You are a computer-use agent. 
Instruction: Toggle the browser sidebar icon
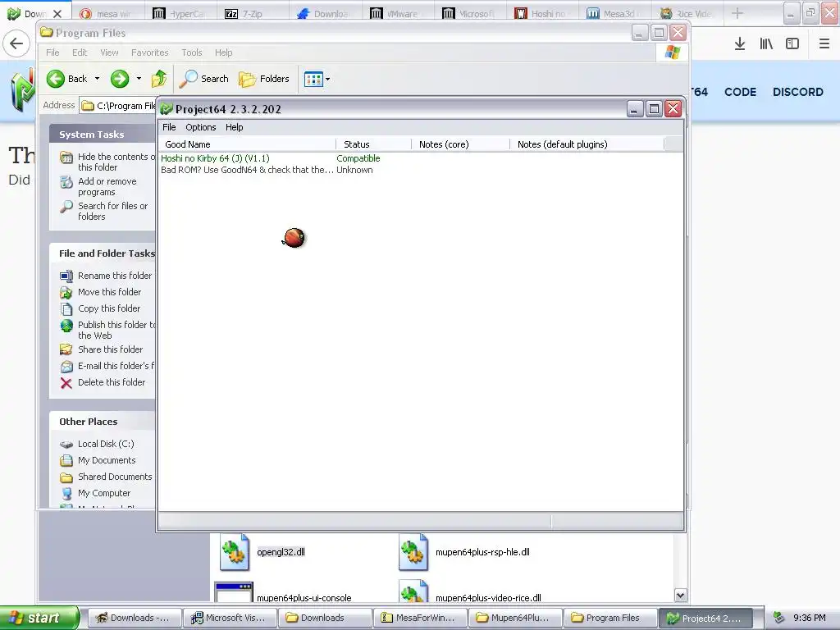[792, 44]
